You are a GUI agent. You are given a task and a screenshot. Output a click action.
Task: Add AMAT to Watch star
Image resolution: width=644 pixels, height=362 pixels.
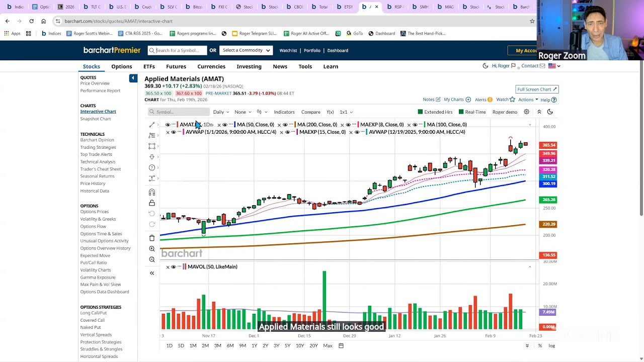[x=513, y=100]
